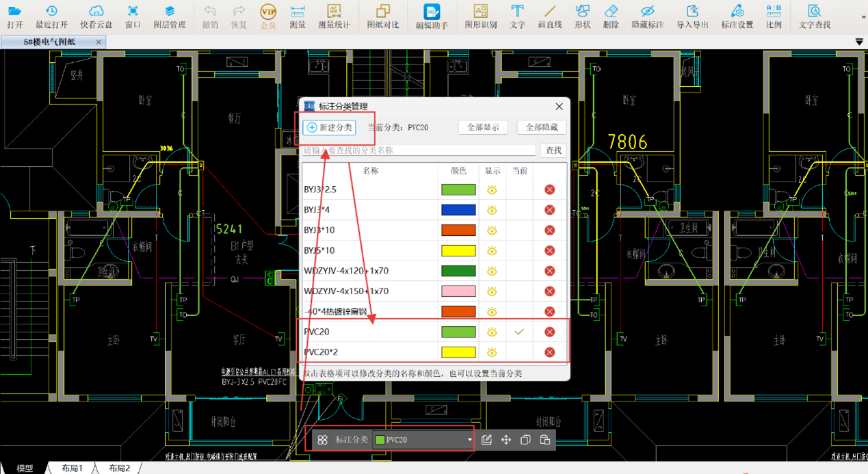Click the pink color swatch for WDZYJV-4x150+1x70
Screen dimensions: 868x474
(x=458, y=291)
